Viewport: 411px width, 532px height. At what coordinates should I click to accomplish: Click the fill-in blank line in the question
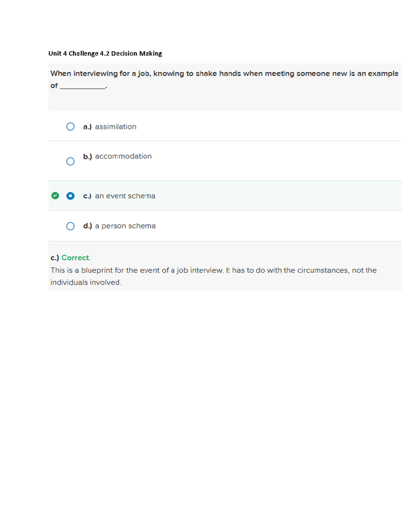coord(83,87)
